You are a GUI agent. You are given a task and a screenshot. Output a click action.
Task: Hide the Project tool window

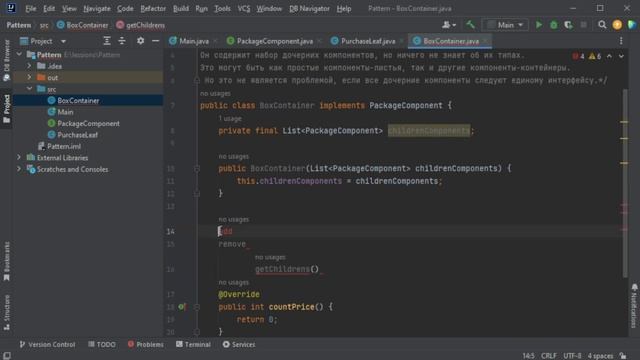coord(156,41)
